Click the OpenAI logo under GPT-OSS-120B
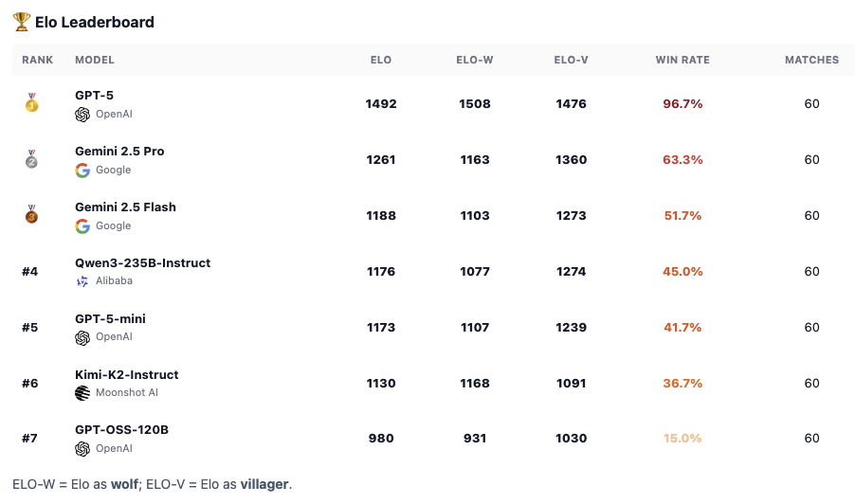 coord(82,449)
